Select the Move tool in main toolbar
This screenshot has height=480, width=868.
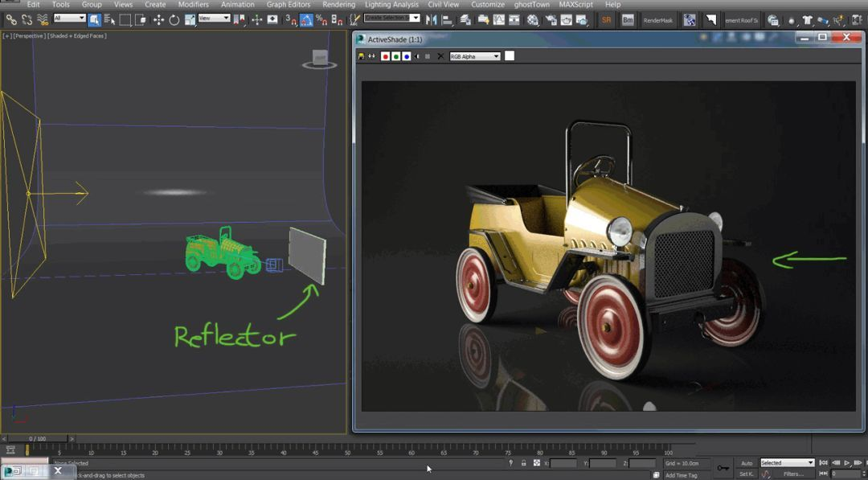pos(158,19)
